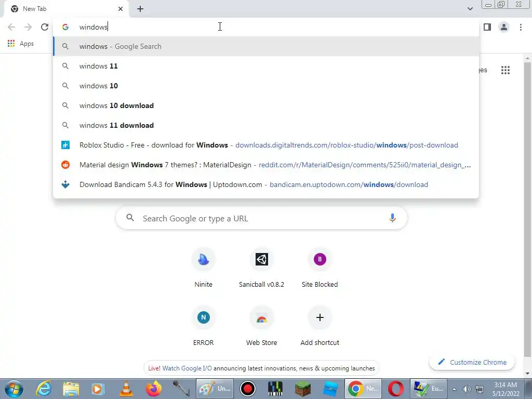The height and width of the screenshot is (399, 532).
Task: Open the ERROR shortcut tile
Action: click(203, 326)
